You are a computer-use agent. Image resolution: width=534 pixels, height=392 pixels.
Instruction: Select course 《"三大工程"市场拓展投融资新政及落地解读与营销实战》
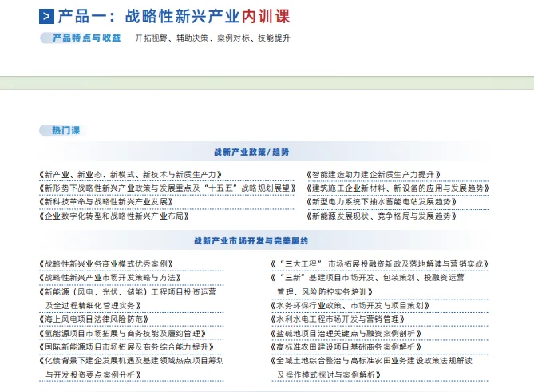pyautogui.click(x=380, y=264)
